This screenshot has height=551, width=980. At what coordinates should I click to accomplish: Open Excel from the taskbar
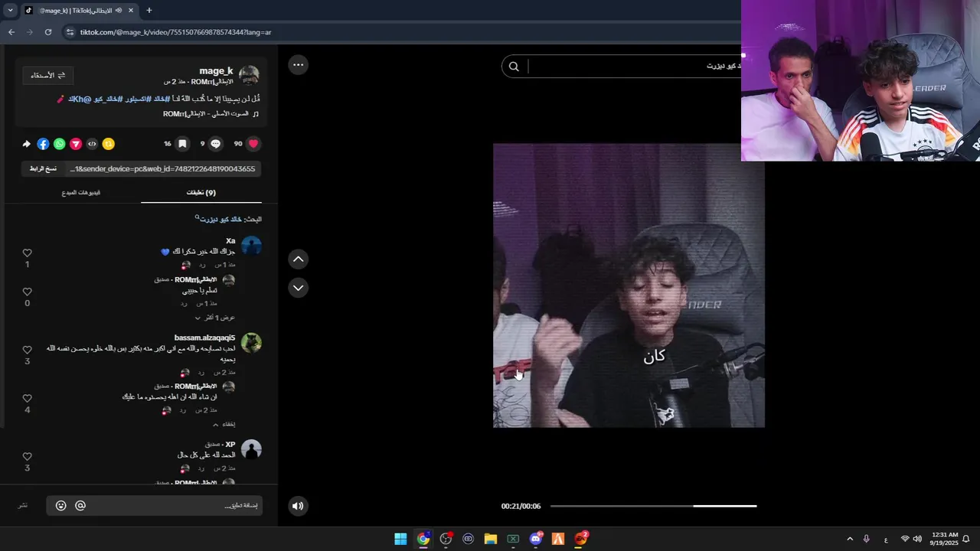click(x=513, y=539)
